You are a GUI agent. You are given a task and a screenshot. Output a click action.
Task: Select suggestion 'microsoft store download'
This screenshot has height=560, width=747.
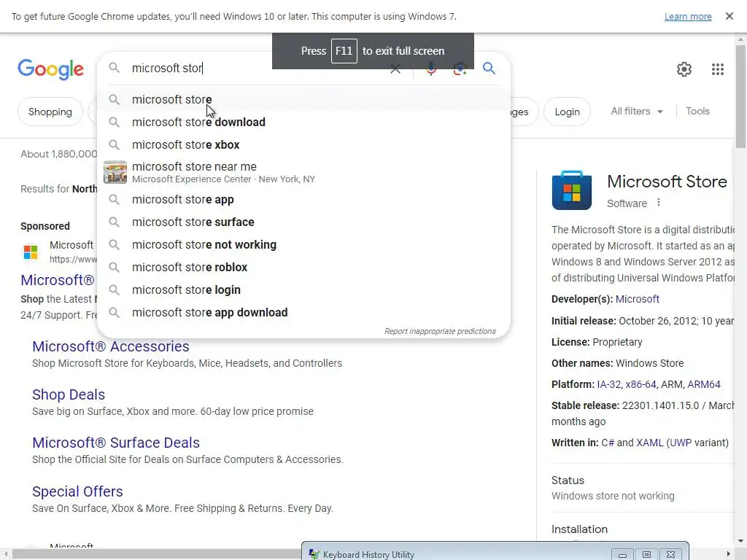[x=303, y=122]
